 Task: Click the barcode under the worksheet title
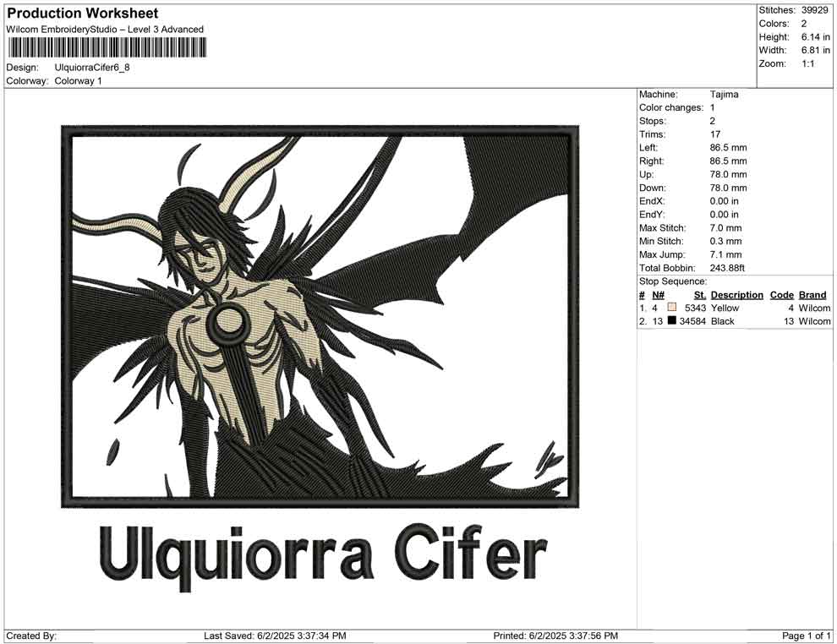point(107,48)
